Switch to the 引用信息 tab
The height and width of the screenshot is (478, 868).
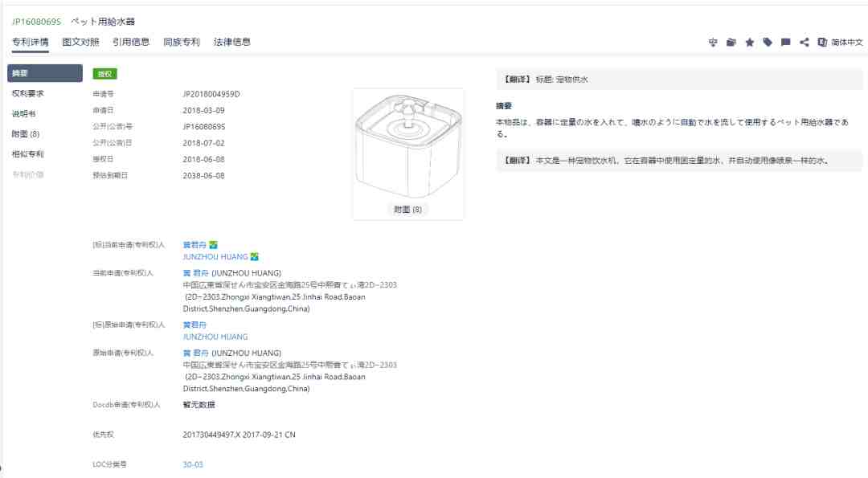point(131,42)
